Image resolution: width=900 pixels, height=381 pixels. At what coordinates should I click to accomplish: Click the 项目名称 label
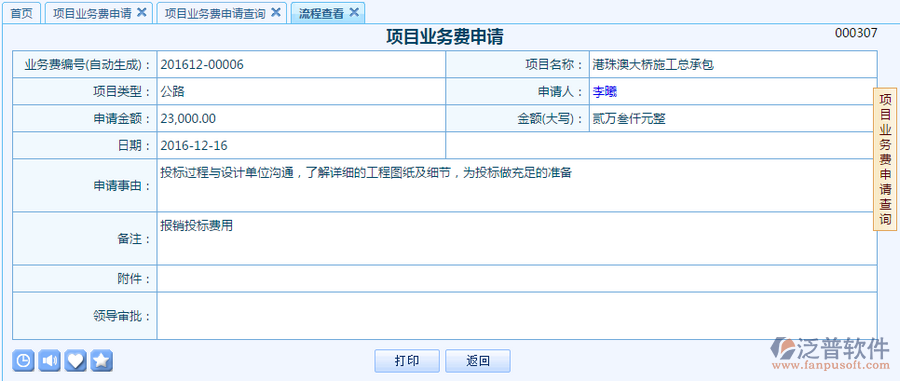point(555,65)
